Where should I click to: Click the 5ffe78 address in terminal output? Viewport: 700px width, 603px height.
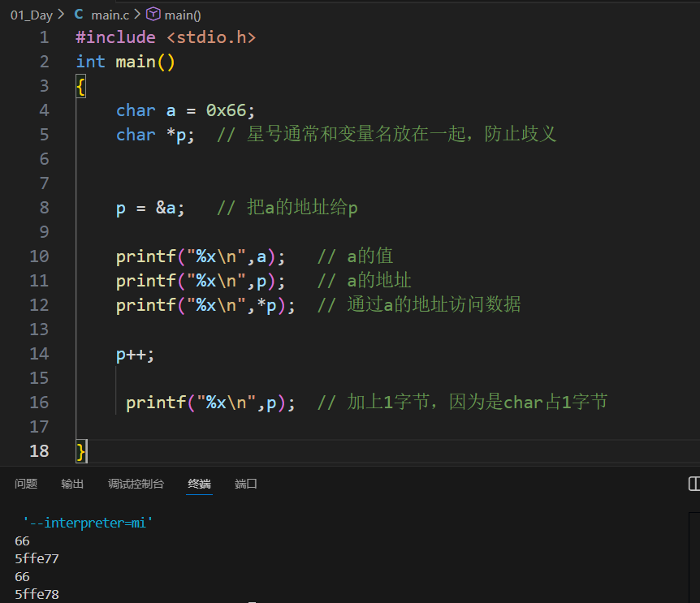pyautogui.click(x=36, y=594)
